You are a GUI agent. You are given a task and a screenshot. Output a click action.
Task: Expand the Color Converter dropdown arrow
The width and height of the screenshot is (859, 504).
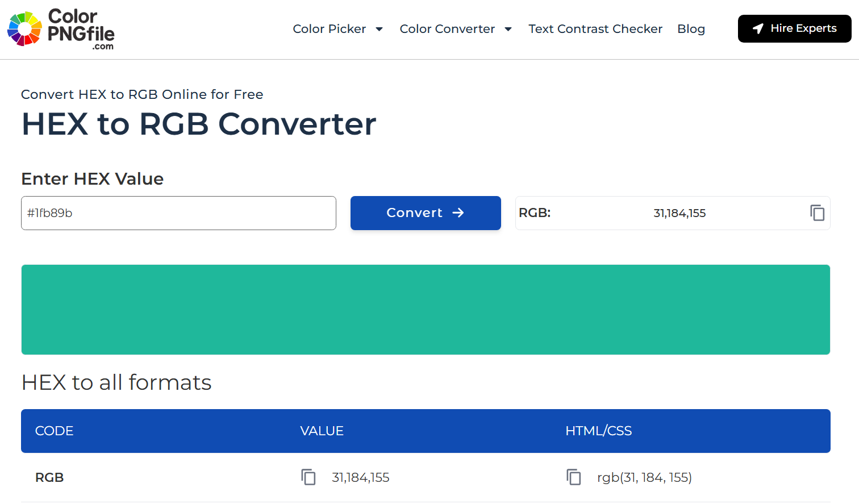(x=508, y=29)
